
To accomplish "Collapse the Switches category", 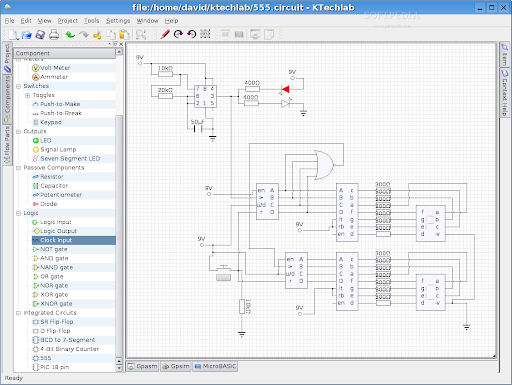I will pyautogui.click(x=19, y=86).
